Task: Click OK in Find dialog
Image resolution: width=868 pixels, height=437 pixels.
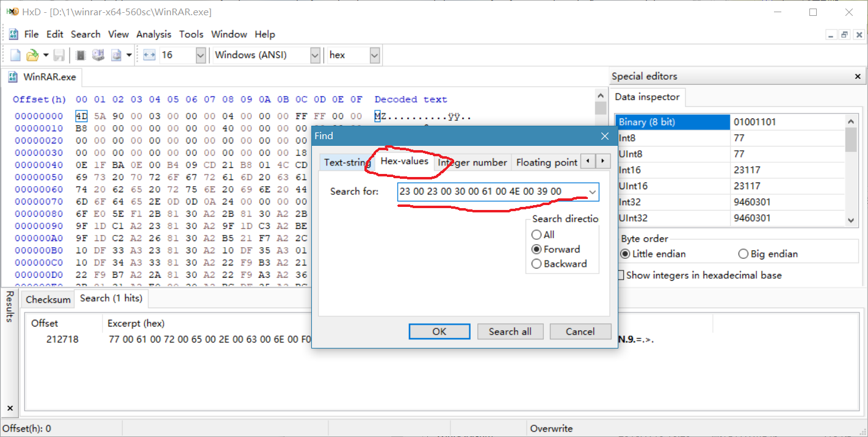Action: click(439, 331)
